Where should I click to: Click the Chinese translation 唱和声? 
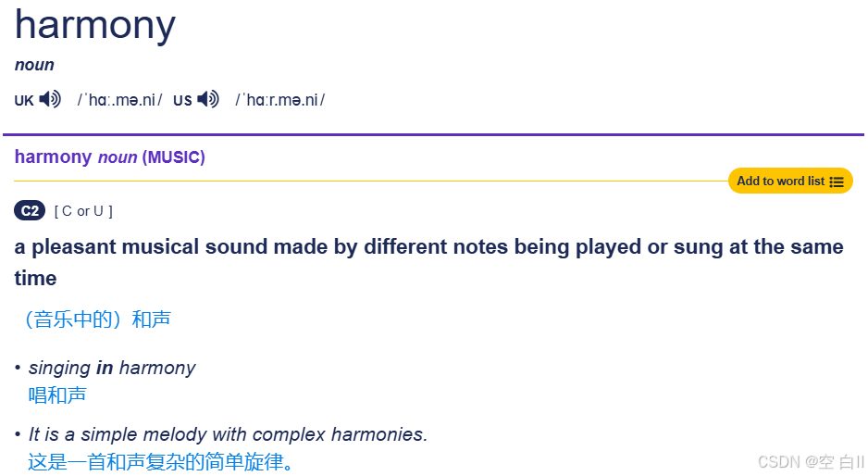pyautogui.click(x=57, y=395)
